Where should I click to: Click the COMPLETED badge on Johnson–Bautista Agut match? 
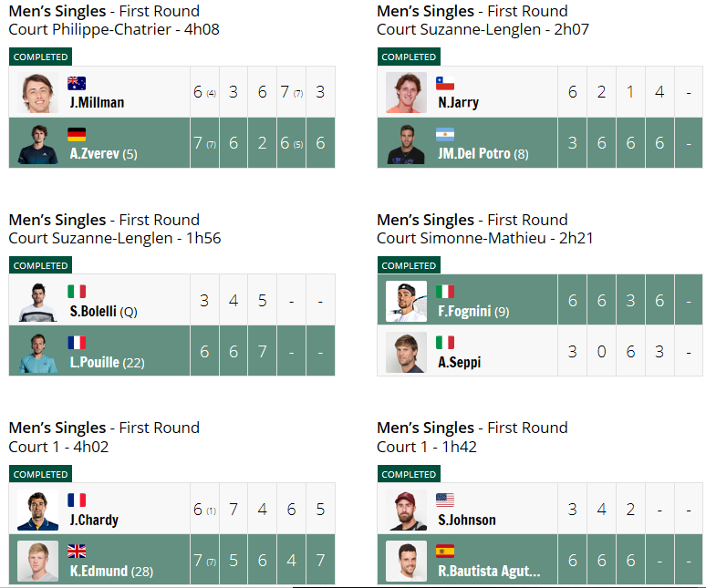point(409,474)
